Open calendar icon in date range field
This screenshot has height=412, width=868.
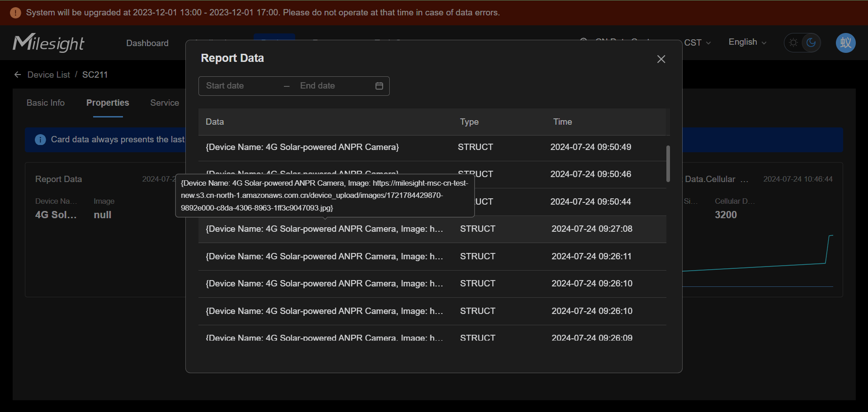point(379,86)
